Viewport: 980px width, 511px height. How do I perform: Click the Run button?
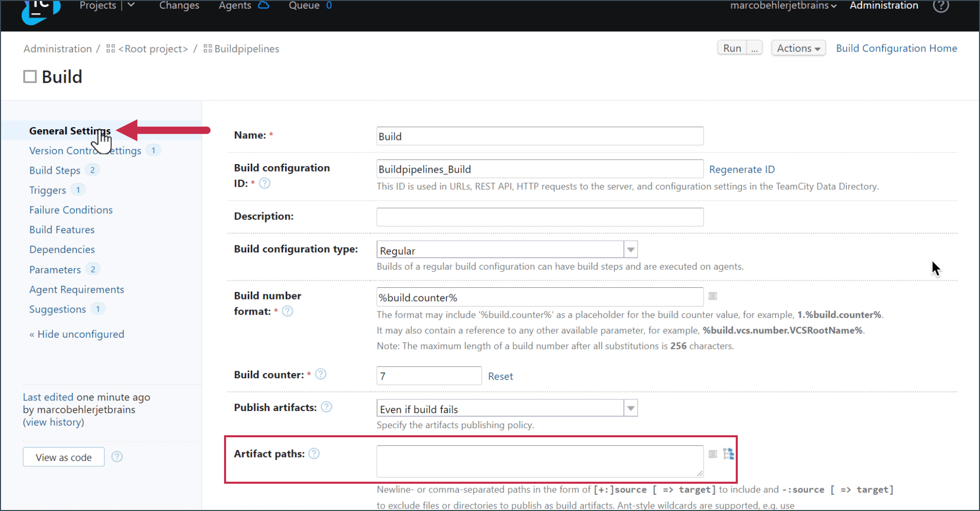point(732,48)
